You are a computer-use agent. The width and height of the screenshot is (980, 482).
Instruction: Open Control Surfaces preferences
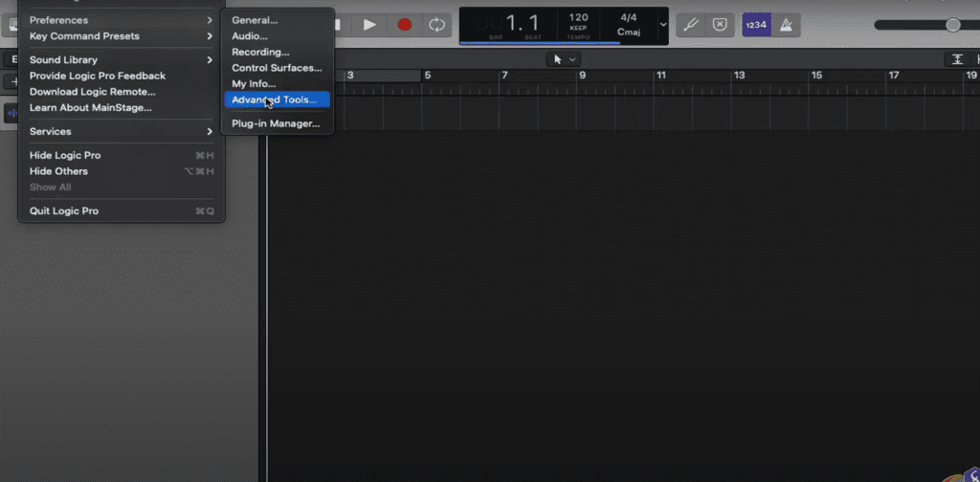coord(277,68)
